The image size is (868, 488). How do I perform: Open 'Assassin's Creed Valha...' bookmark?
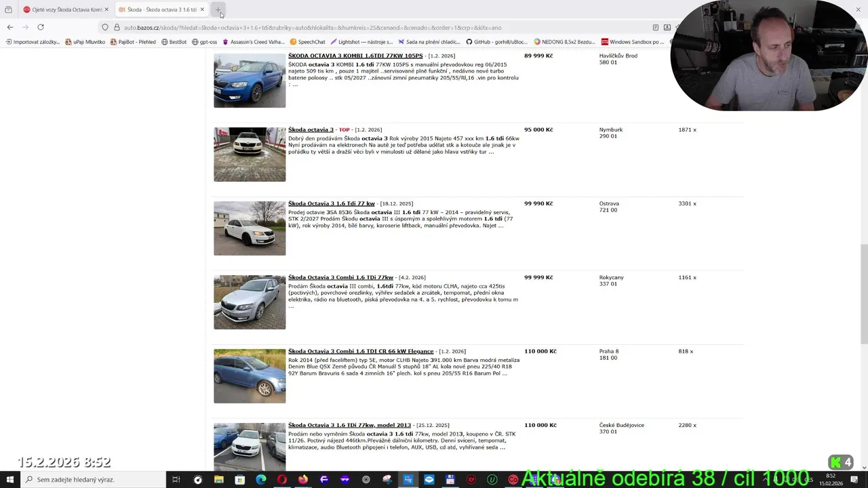click(253, 42)
